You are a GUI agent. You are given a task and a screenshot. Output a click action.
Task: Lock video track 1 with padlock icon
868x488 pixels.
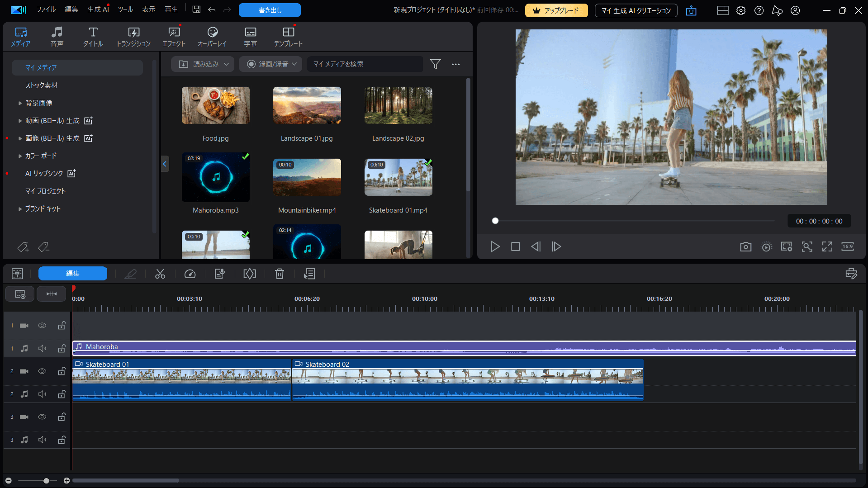pyautogui.click(x=62, y=326)
